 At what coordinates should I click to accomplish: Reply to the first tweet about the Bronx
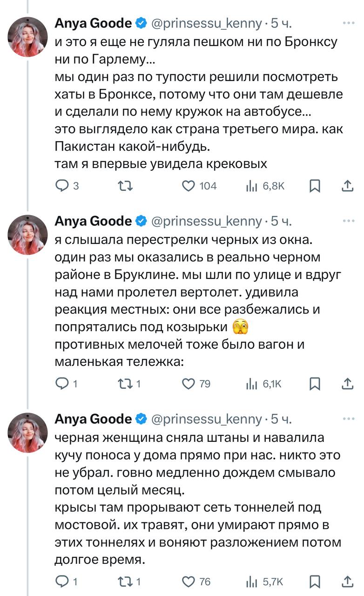click(x=62, y=186)
